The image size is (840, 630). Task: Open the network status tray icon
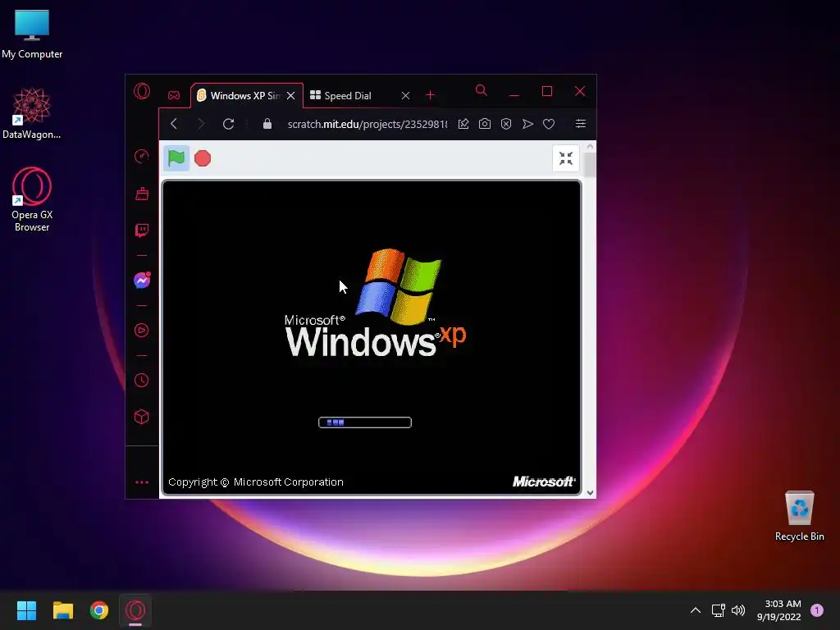pos(718,610)
